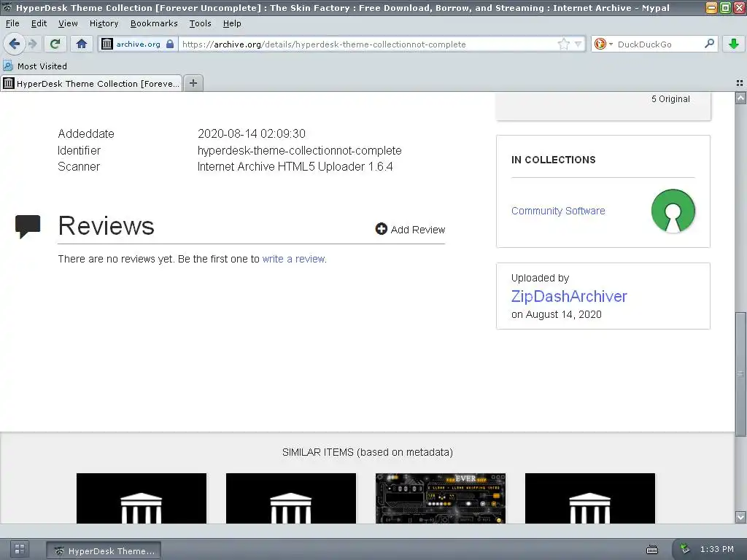Viewport: 747px width, 560px height.
Task: Open the on-screen keyboard tray icon
Action: pyautogui.click(x=652, y=550)
